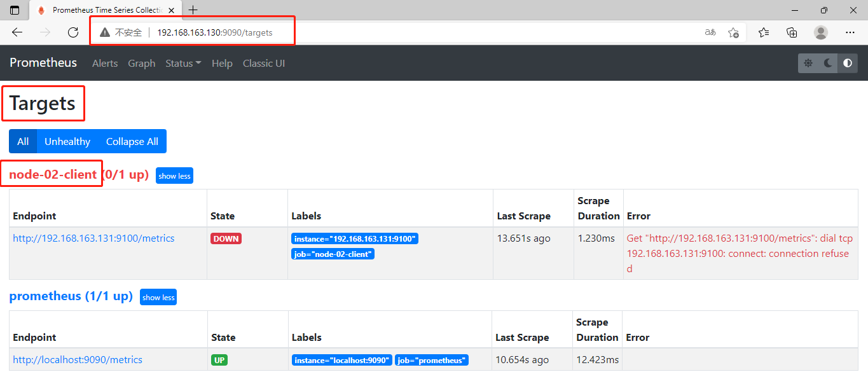The width and height of the screenshot is (868, 386).
Task: Click the user profile avatar icon
Action: pos(821,32)
